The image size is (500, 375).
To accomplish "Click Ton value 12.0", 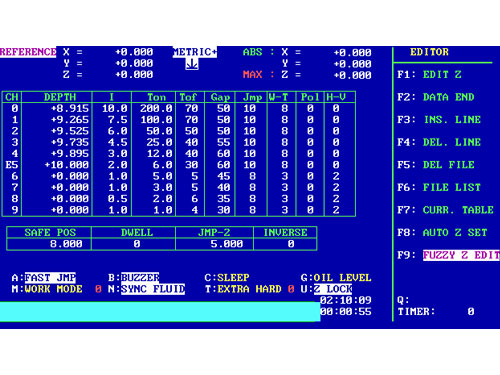I will (x=159, y=153).
